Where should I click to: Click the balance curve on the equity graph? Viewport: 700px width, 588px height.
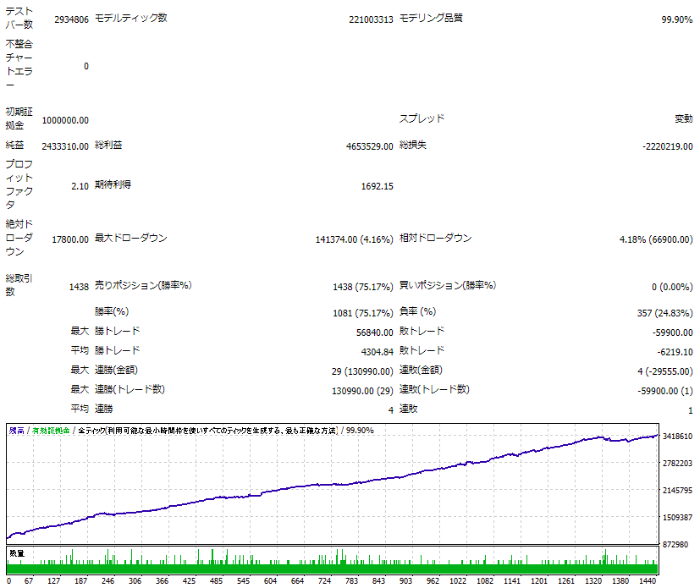tap(339, 482)
